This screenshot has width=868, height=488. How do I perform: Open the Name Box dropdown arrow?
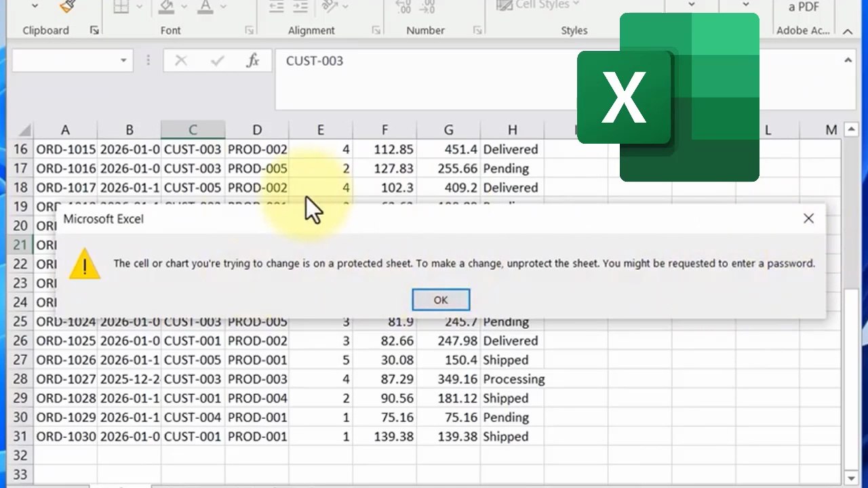(x=123, y=60)
